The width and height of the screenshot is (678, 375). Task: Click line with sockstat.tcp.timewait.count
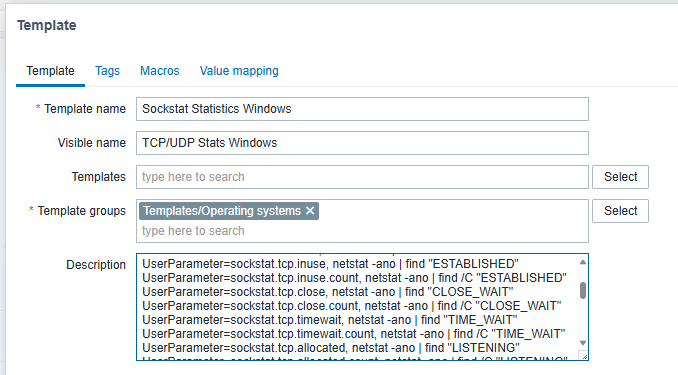pos(354,334)
